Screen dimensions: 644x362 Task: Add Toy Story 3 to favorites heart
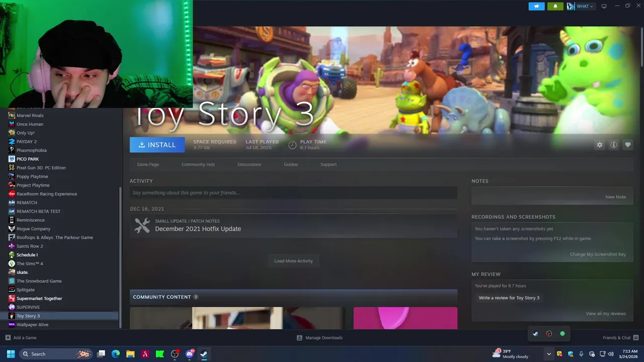coord(628,145)
